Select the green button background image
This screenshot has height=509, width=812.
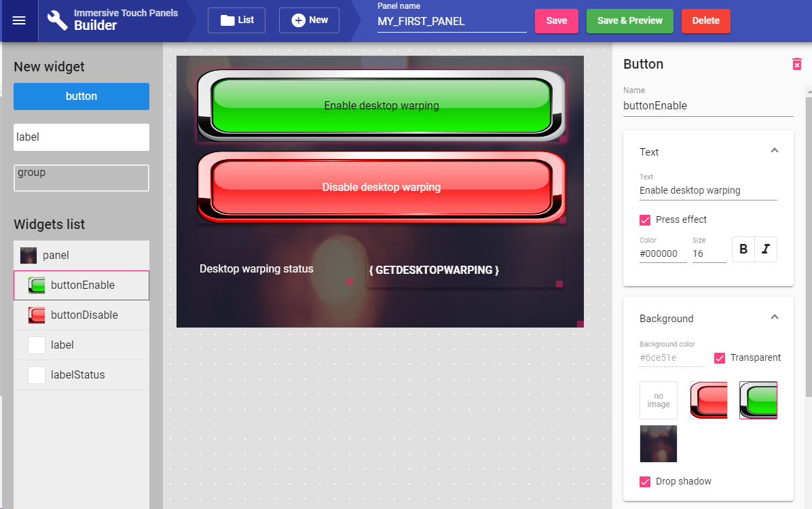point(758,400)
